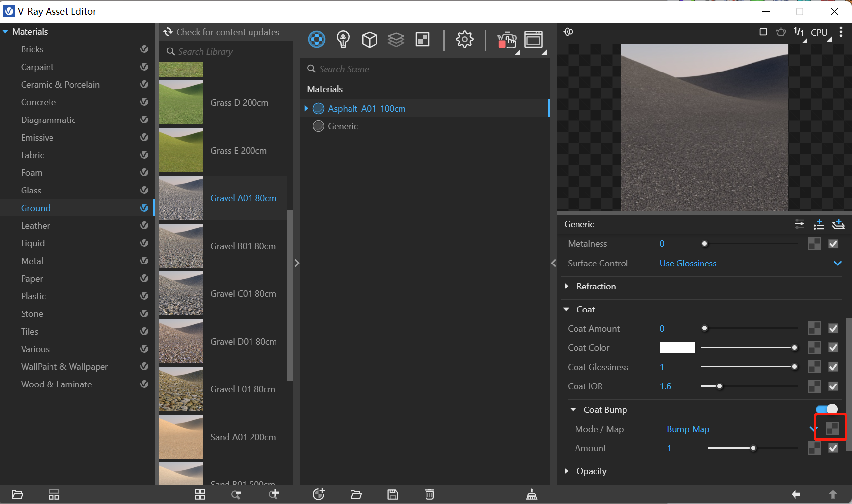Open the Textures category icon
This screenshot has width=852, height=504.
click(x=423, y=39)
